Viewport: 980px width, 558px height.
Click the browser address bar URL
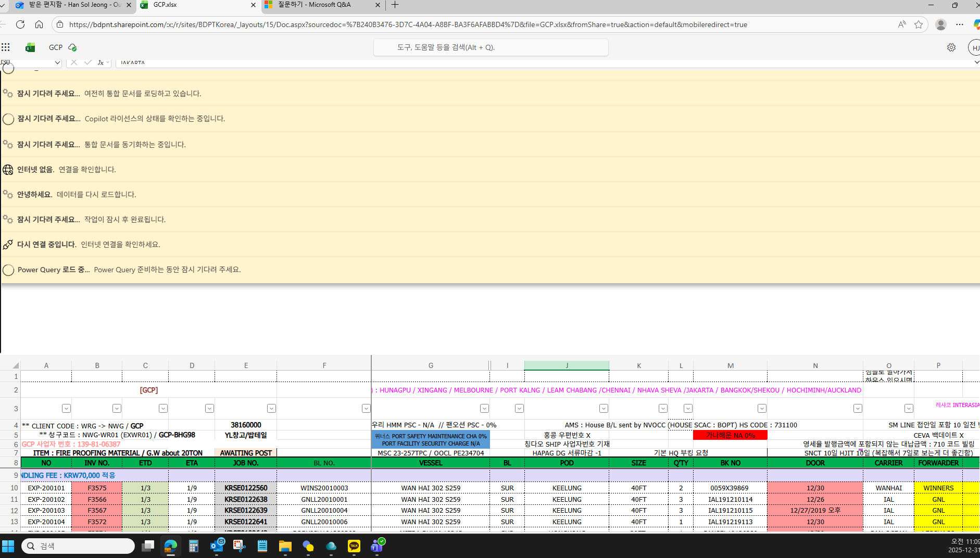[x=408, y=24]
